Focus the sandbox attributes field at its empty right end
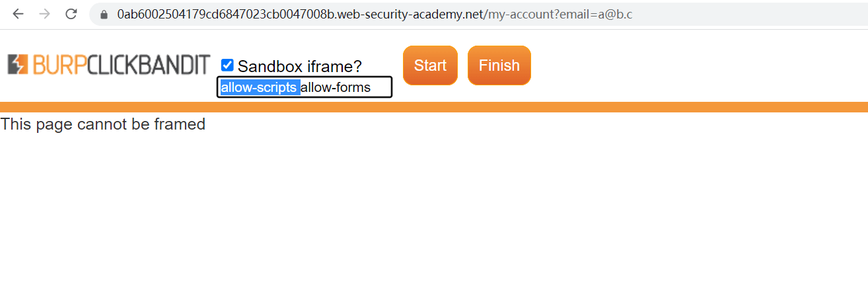This screenshot has width=868, height=283. tap(382, 87)
